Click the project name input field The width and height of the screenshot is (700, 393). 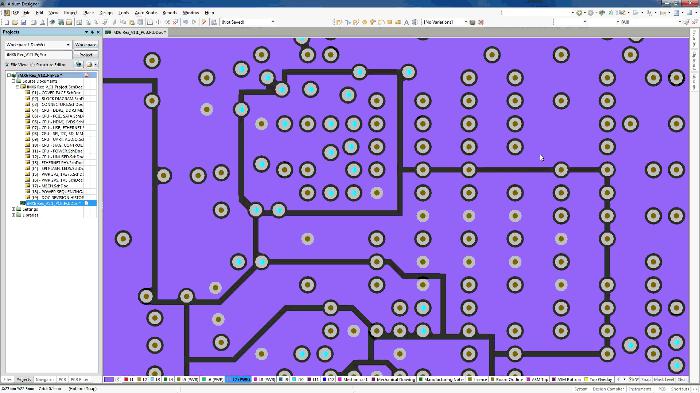coord(38,54)
